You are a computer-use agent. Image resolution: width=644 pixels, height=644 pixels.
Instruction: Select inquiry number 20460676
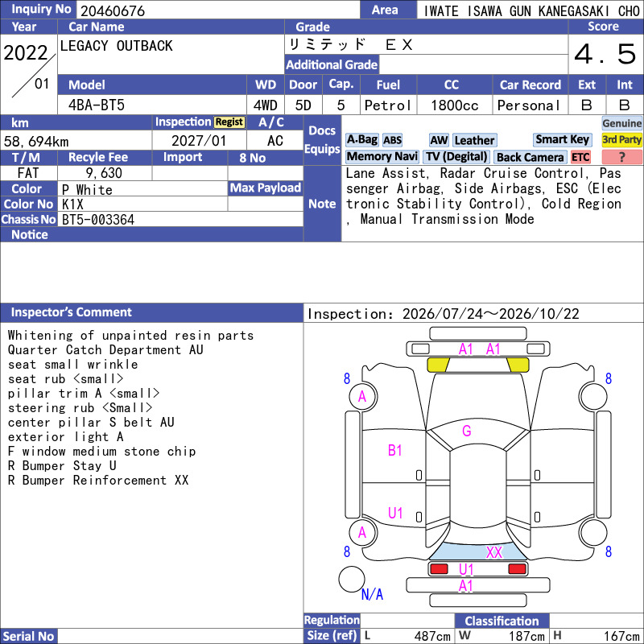113,10
